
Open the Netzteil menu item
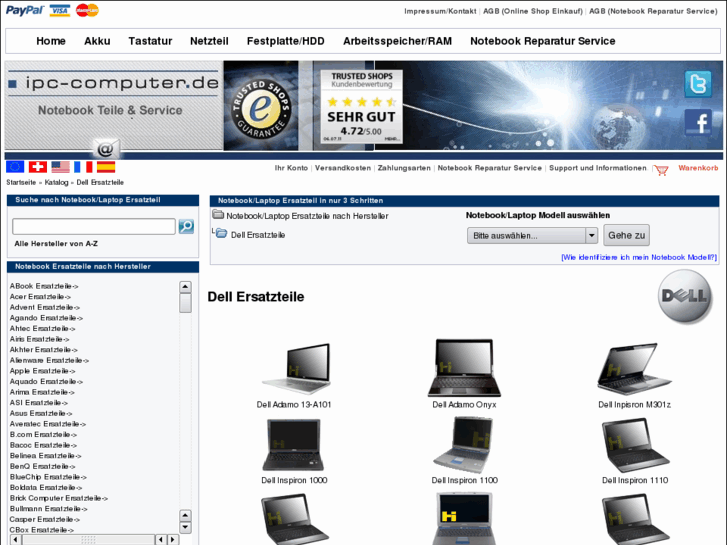(x=209, y=41)
